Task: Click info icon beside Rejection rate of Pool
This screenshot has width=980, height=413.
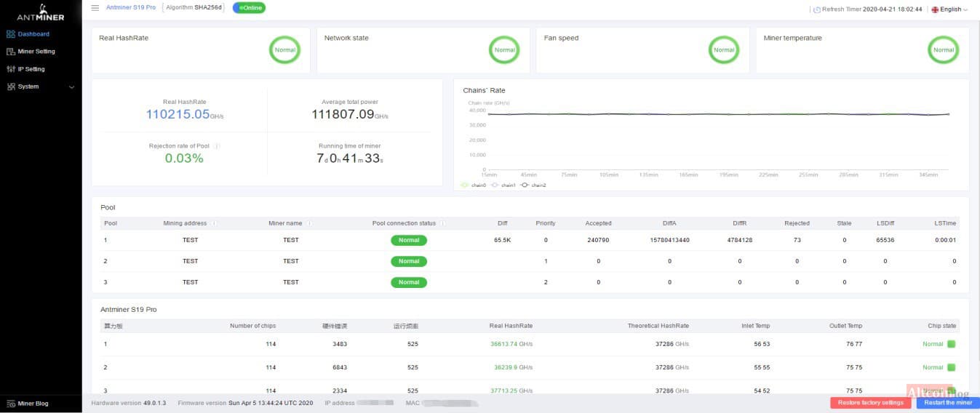Action: coord(218,146)
